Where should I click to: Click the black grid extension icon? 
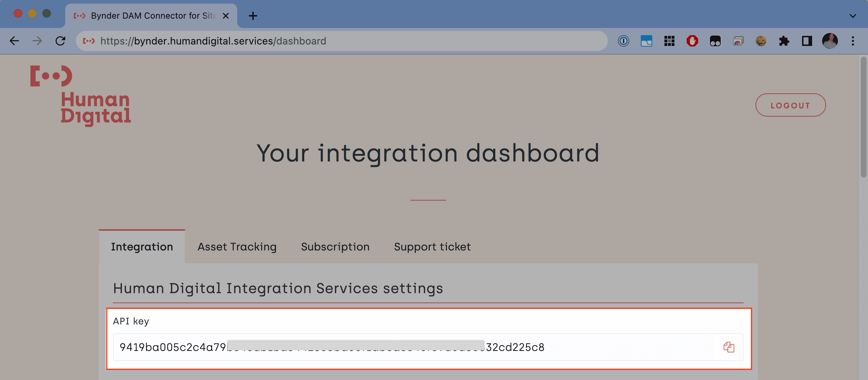pos(669,41)
